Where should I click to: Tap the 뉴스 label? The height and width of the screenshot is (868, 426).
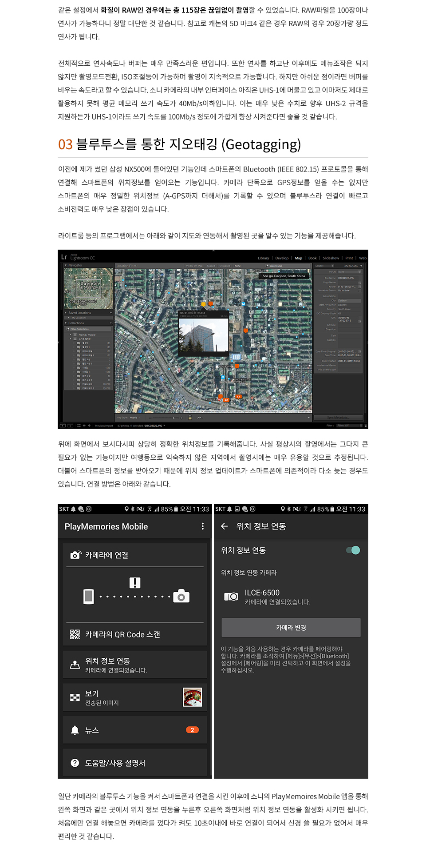coord(92,730)
